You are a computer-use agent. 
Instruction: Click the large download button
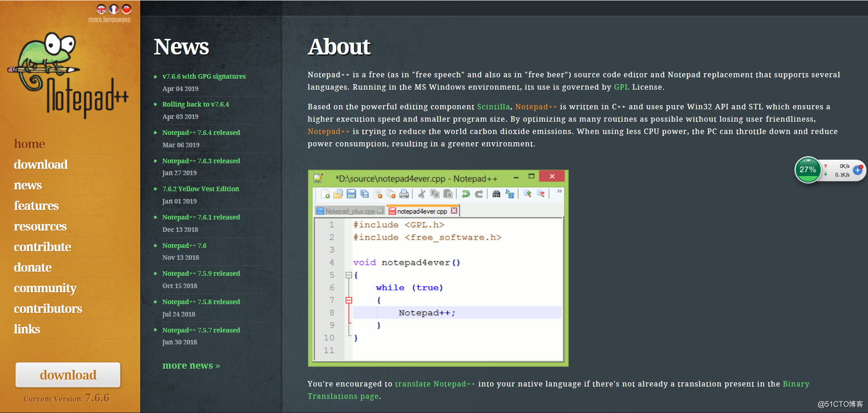68,375
